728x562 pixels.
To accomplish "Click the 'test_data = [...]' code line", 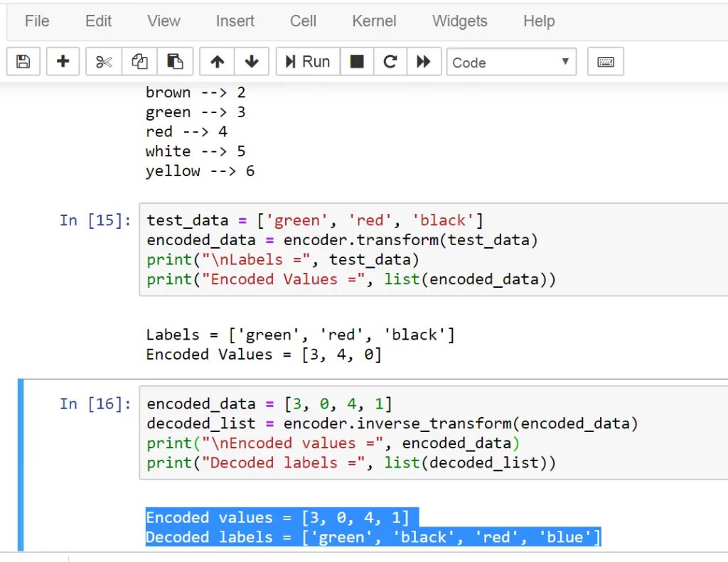I will click(x=315, y=220).
